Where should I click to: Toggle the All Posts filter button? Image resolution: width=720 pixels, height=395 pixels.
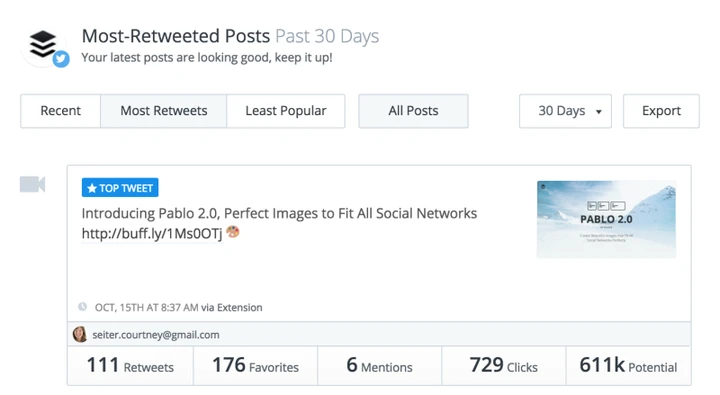(413, 111)
